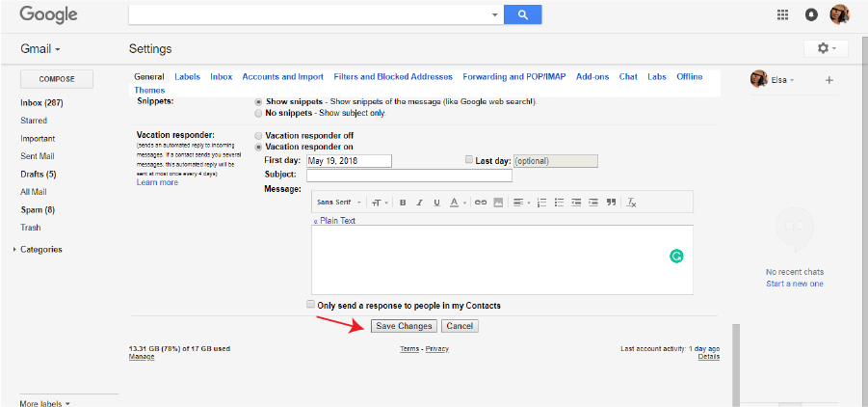Click the Cancel button
Screen dimensions: 868x407
[x=460, y=326]
